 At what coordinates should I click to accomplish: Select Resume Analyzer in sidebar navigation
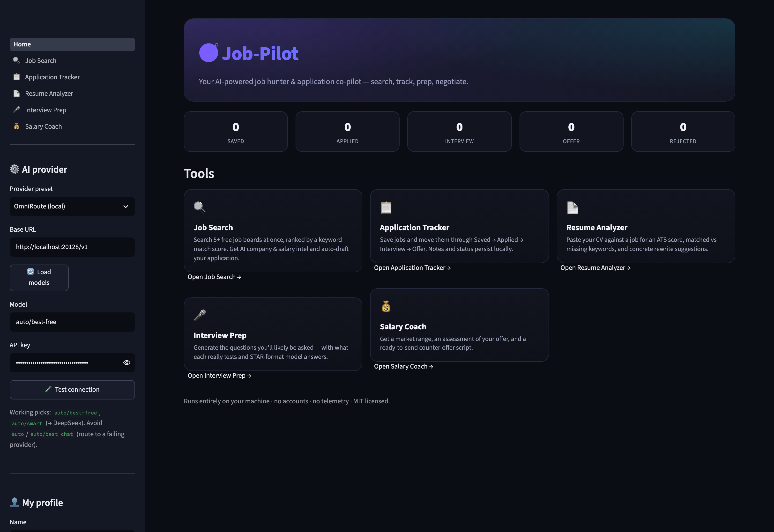(72, 94)
